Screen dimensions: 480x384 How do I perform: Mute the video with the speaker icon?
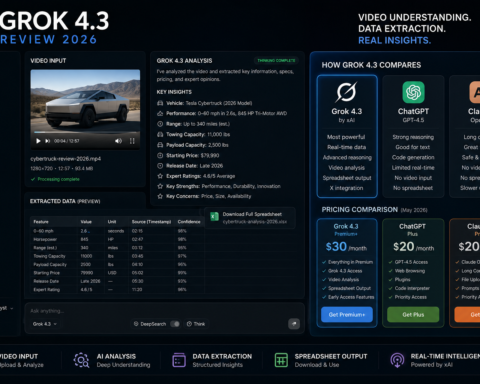click(118, 141)
